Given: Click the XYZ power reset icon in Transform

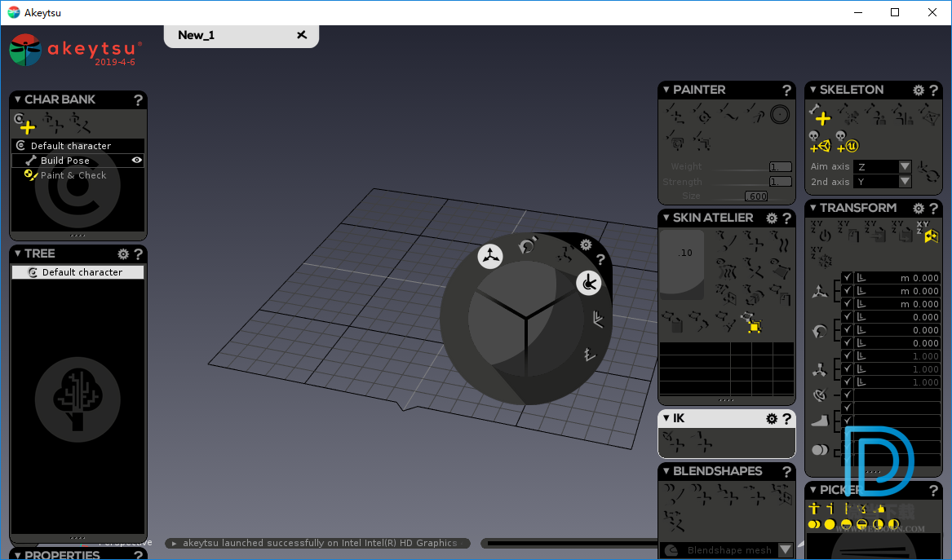Looking at the screenshot, I should pyautogui.click(x=821, y=231).
